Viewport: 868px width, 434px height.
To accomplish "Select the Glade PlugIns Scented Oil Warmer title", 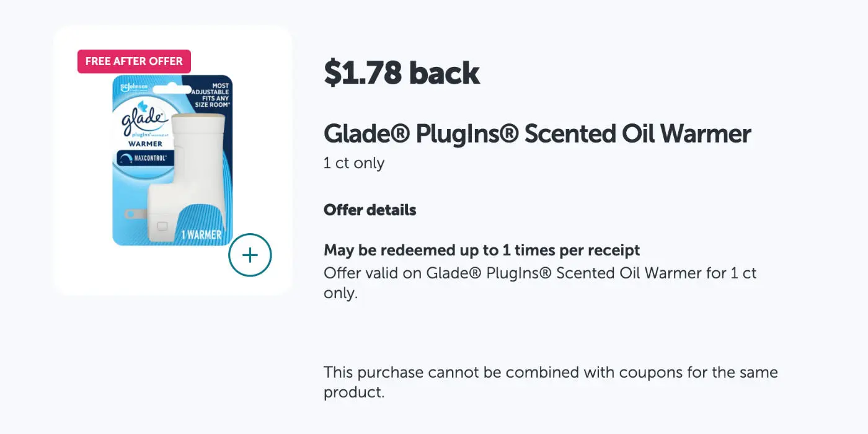I will [537, 134].
